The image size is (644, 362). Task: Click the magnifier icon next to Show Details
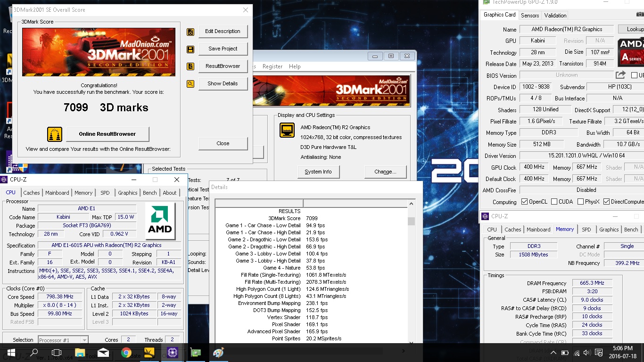coord(190,84)
